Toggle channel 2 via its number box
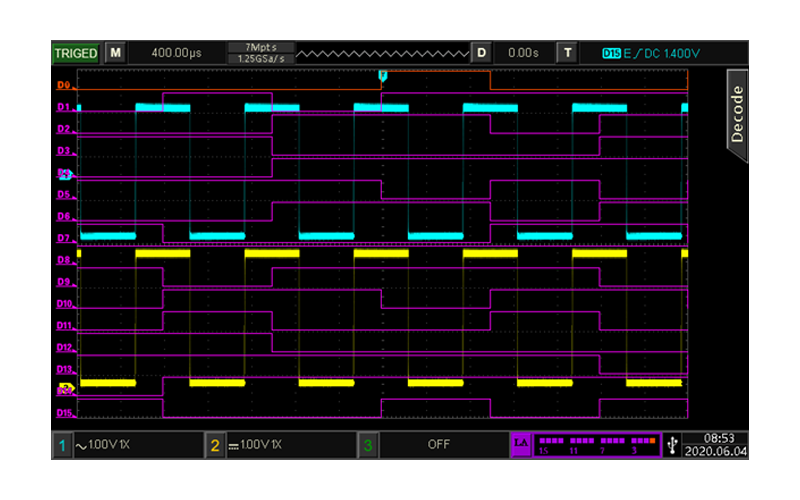This screenshot has width=800, height=500. pyautogui.click(x=214, y=444)
